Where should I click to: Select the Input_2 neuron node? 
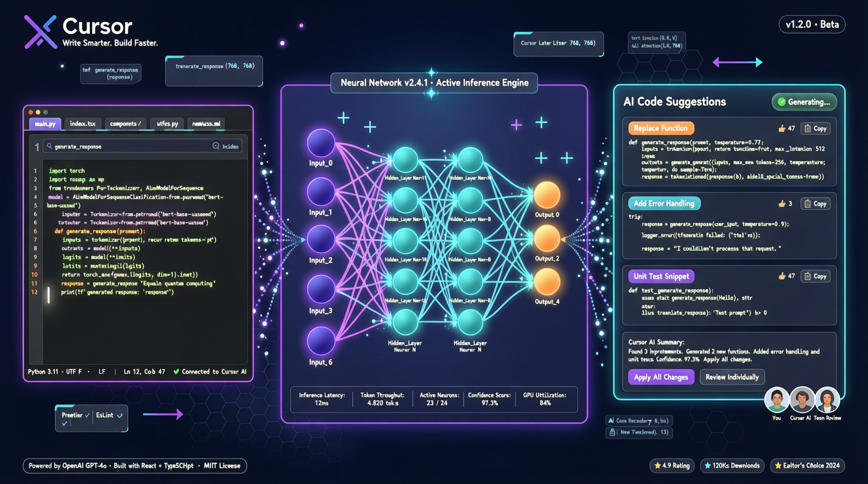[321, 240]
